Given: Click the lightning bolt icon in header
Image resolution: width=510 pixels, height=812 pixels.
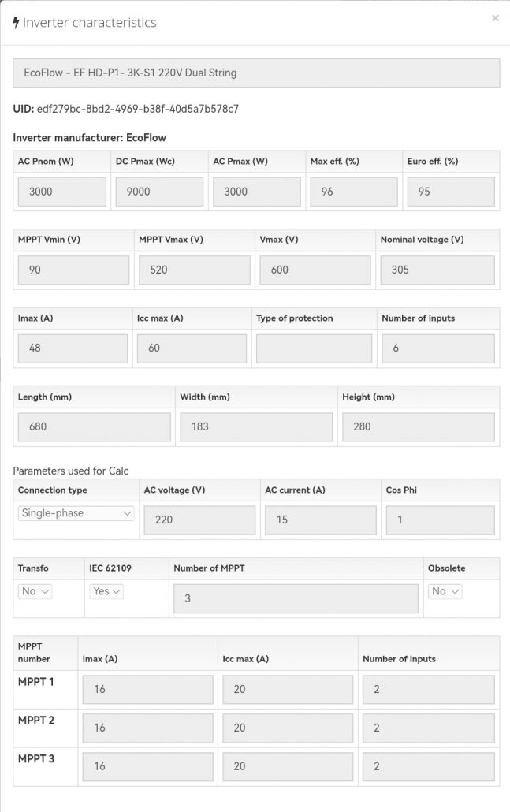Looking at the screenshot, I should point(17,22).
